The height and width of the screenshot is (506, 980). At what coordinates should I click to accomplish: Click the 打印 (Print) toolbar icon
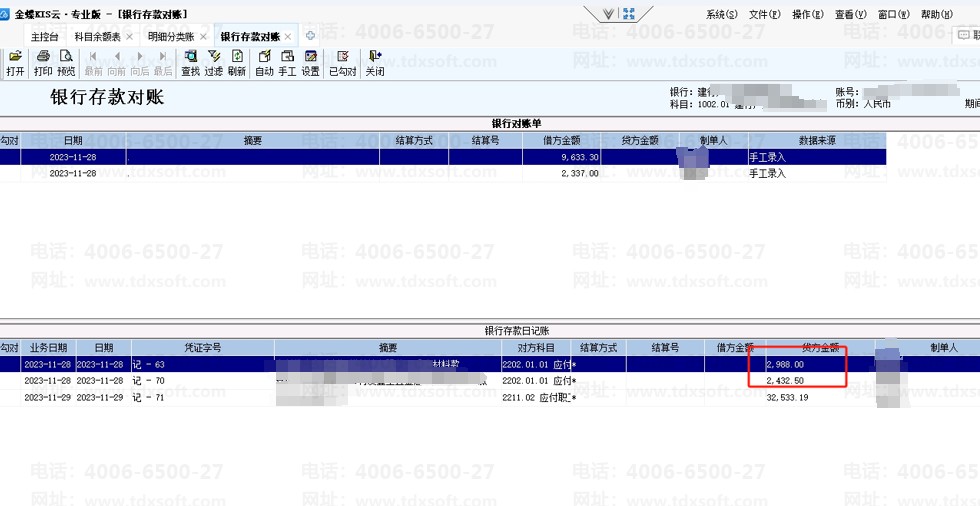tap(43, 63)
